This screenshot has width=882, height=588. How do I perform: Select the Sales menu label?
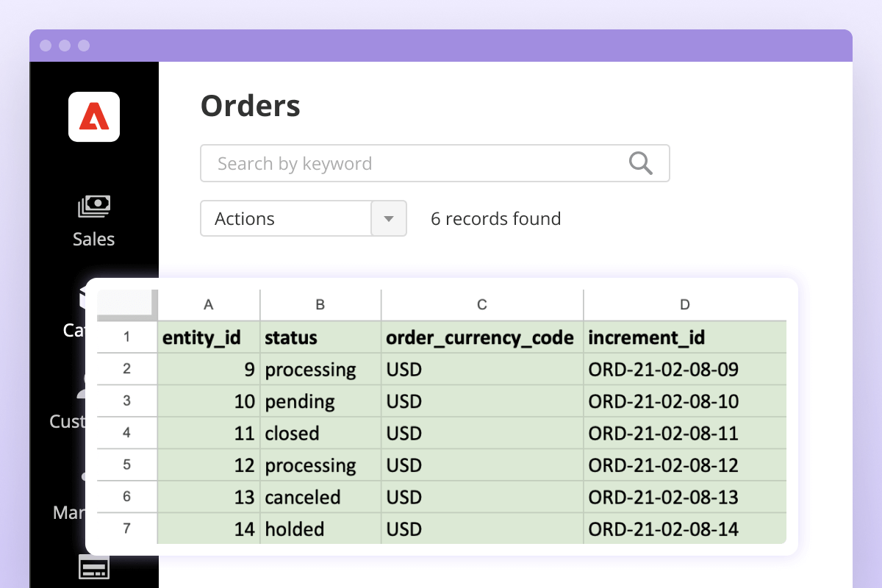(93, 239)
